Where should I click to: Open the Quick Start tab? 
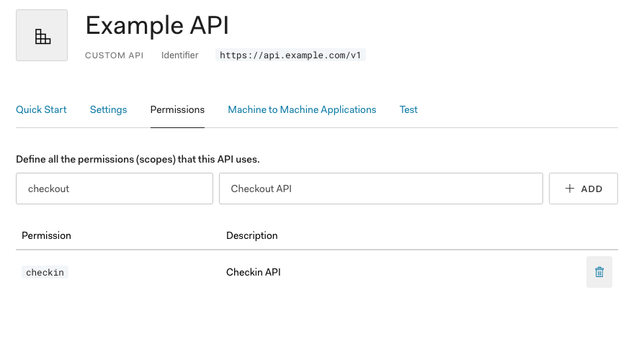click(41, 109)
